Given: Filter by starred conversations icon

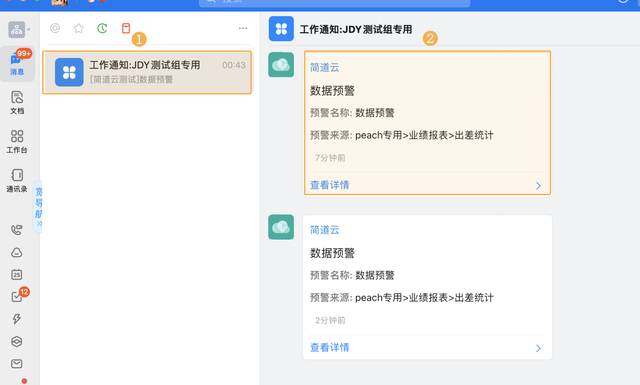Looking at the screenshot, I should click(79, 28).
